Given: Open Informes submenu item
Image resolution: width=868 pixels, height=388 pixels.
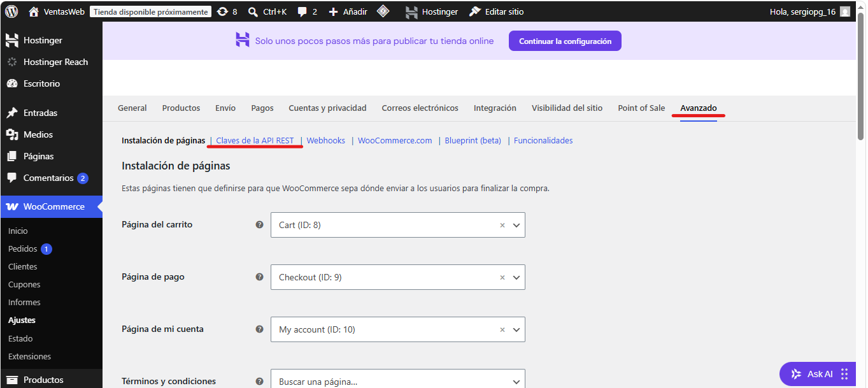Looking at the screenshot, I should [24, 302].
